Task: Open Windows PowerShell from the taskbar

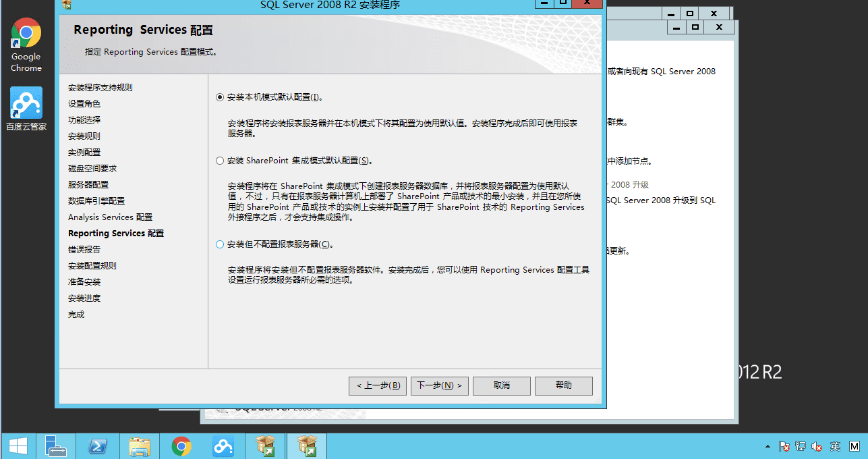Action: 98,446
